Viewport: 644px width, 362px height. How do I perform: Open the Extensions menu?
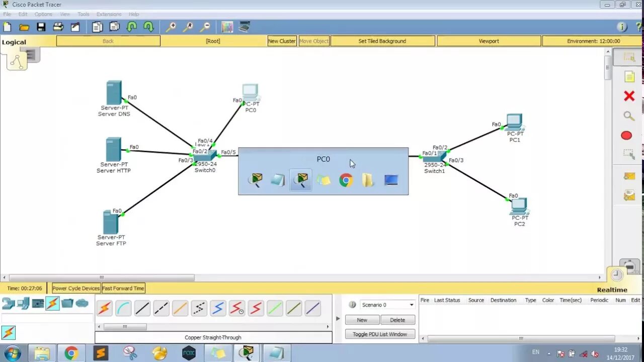point(109,14)
